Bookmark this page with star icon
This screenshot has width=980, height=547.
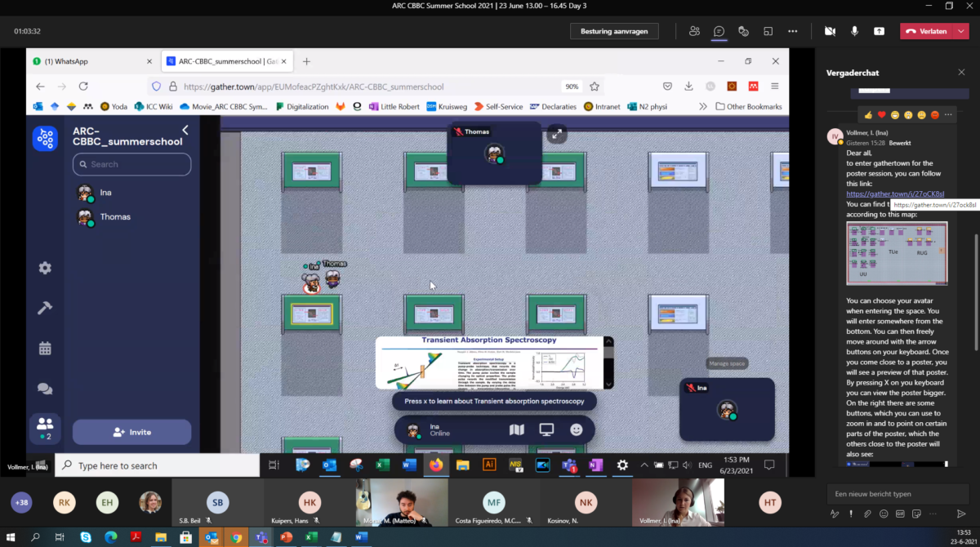click(595, 86)
